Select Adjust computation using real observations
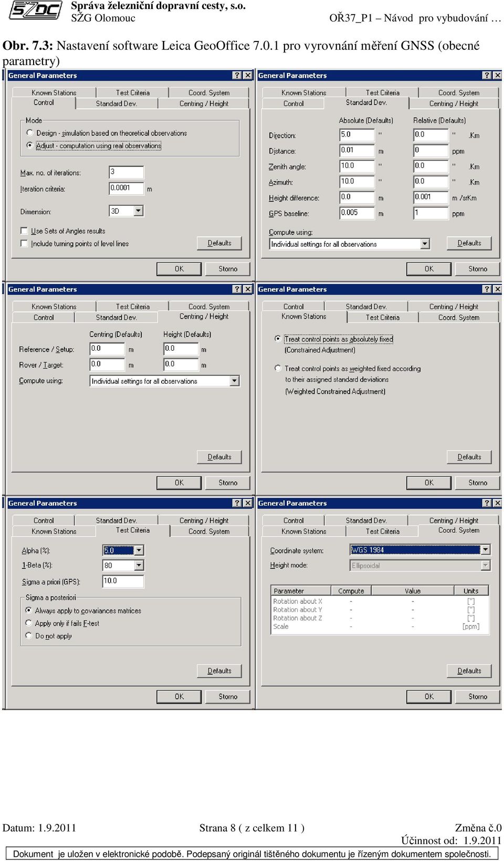Screen dimensions: 504x861 [x=29, y=145]
